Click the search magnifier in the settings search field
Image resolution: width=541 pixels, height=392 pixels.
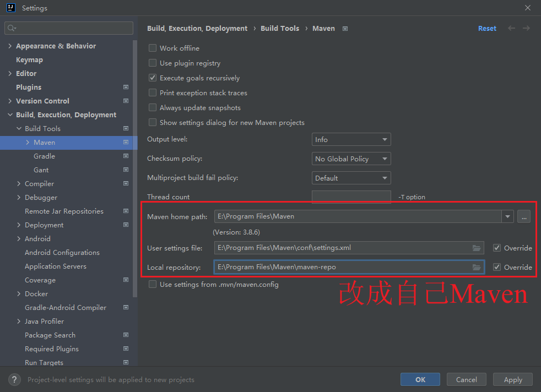[x=10, y=28]
